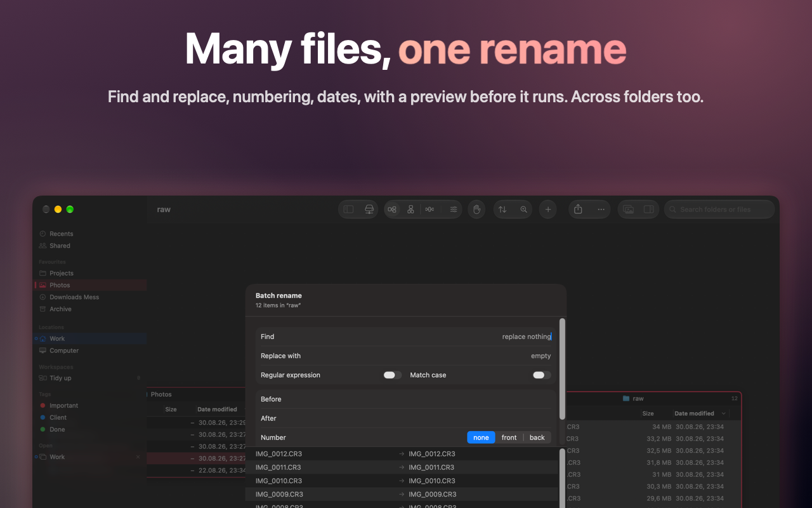Screen dimensions: 812x508
Task: Select the 29,6 MB file row in raw pane
Action: tap(653, 499)
